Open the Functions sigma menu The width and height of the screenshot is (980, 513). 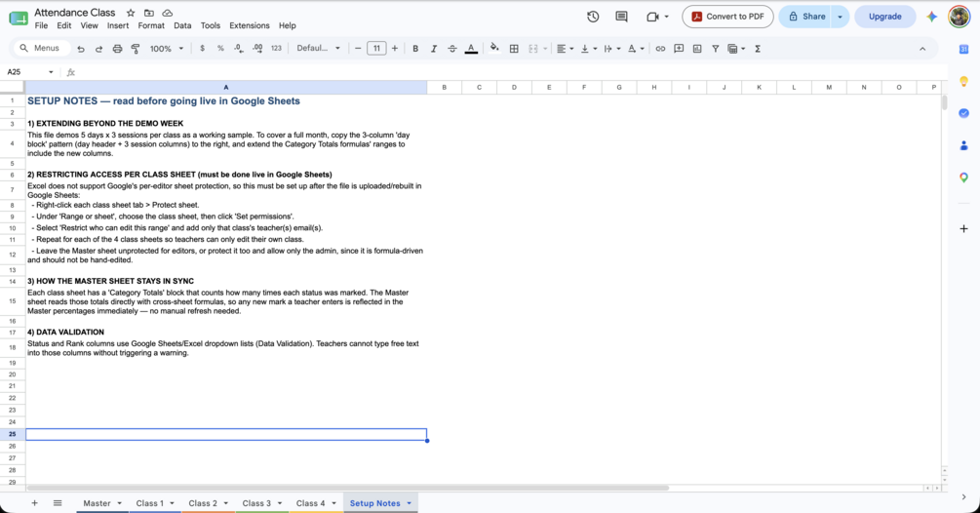tap(758, 48)
